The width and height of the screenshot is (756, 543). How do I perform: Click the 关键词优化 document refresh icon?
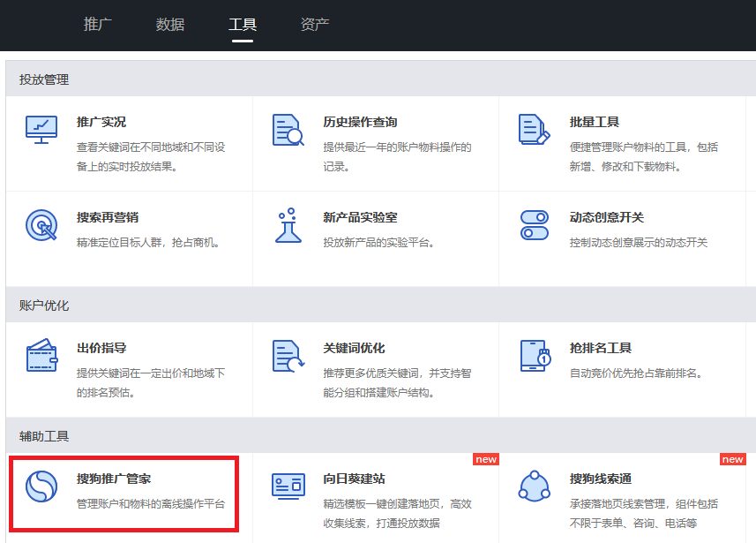[x=288, y=356]
